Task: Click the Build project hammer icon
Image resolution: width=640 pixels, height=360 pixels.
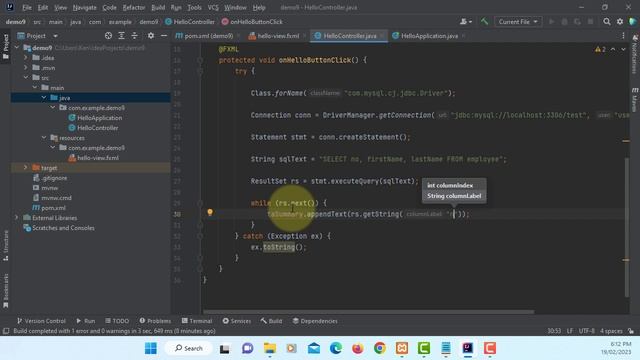Action: tap(484, 22)
